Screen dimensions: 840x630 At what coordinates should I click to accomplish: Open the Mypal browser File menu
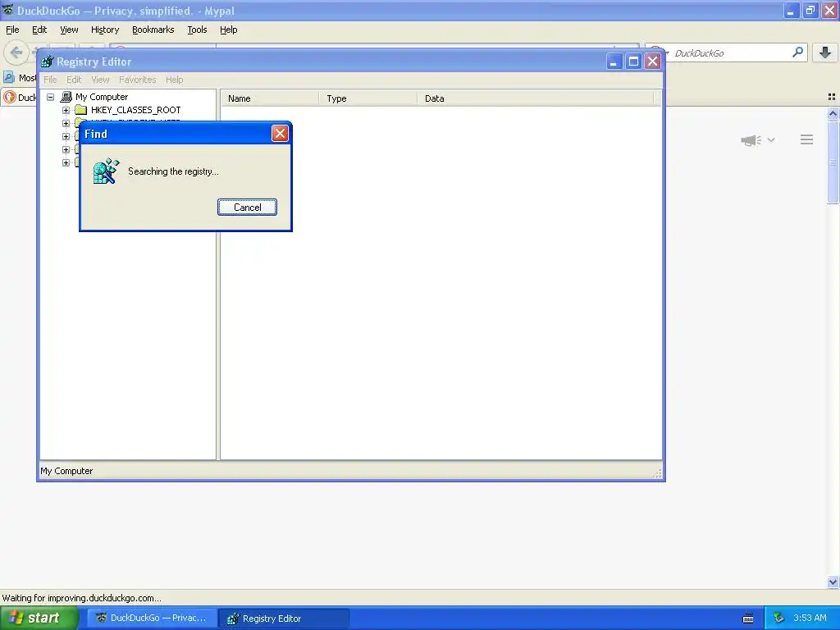pos(12,30)
